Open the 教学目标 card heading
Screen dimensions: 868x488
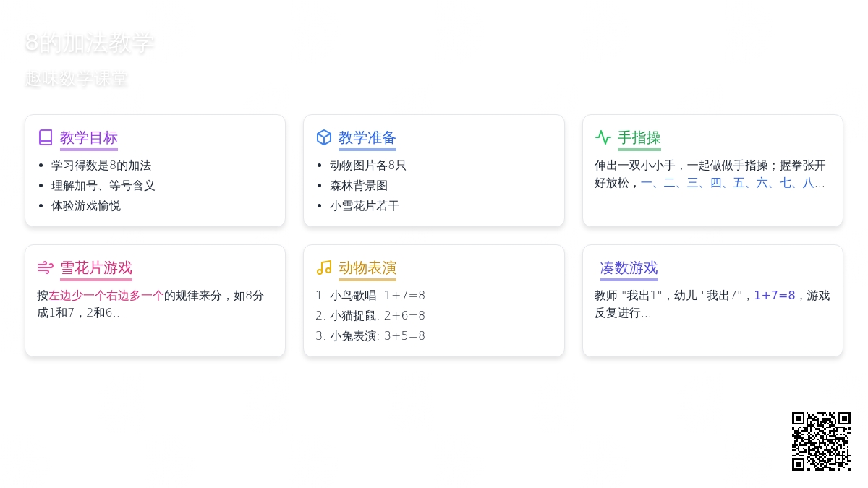pyautogui.click(x=89, y=138)
